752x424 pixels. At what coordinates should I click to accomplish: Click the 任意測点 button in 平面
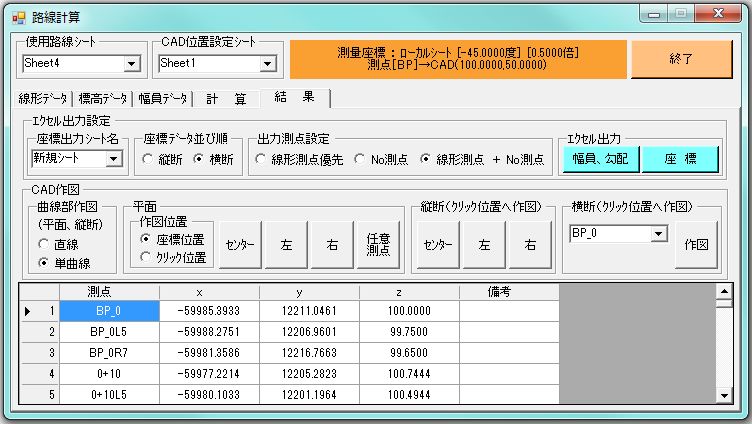pyautogui.click(x=378, y=245)
